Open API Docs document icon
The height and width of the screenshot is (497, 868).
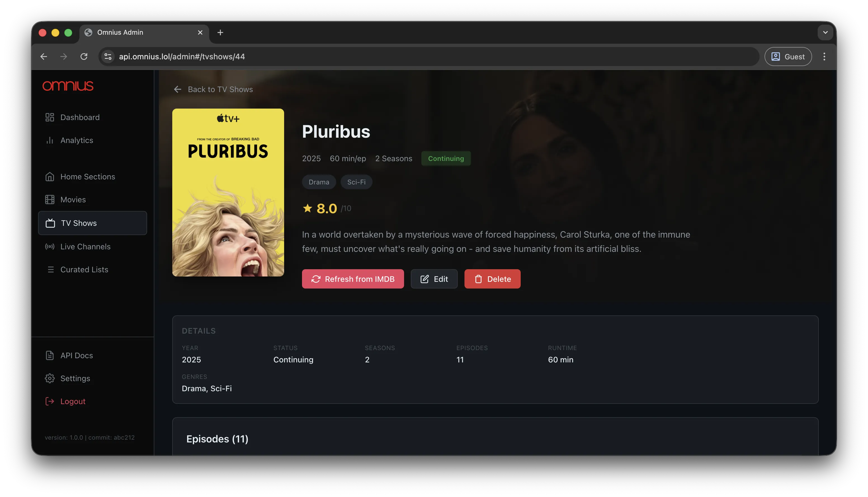tap(50, 356)
